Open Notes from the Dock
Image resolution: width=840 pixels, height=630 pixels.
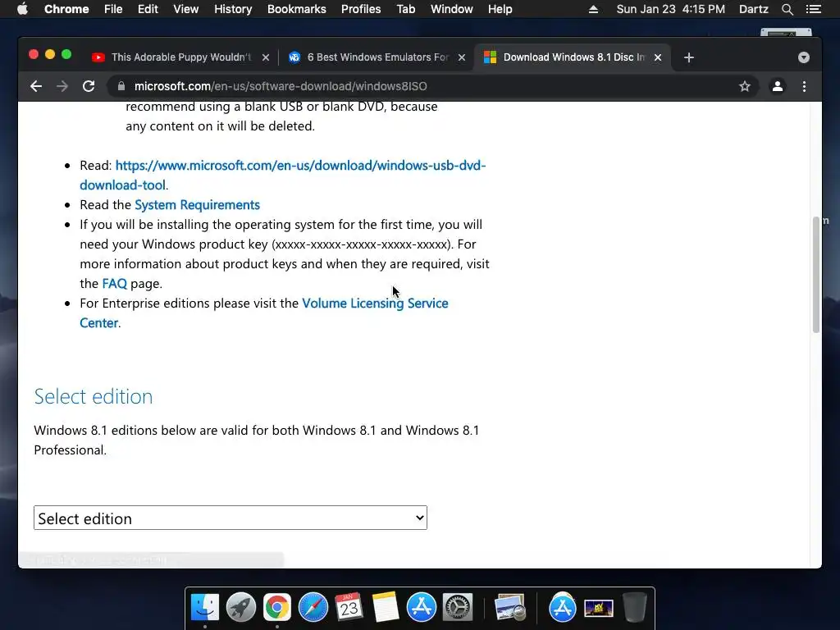(386, 608)
